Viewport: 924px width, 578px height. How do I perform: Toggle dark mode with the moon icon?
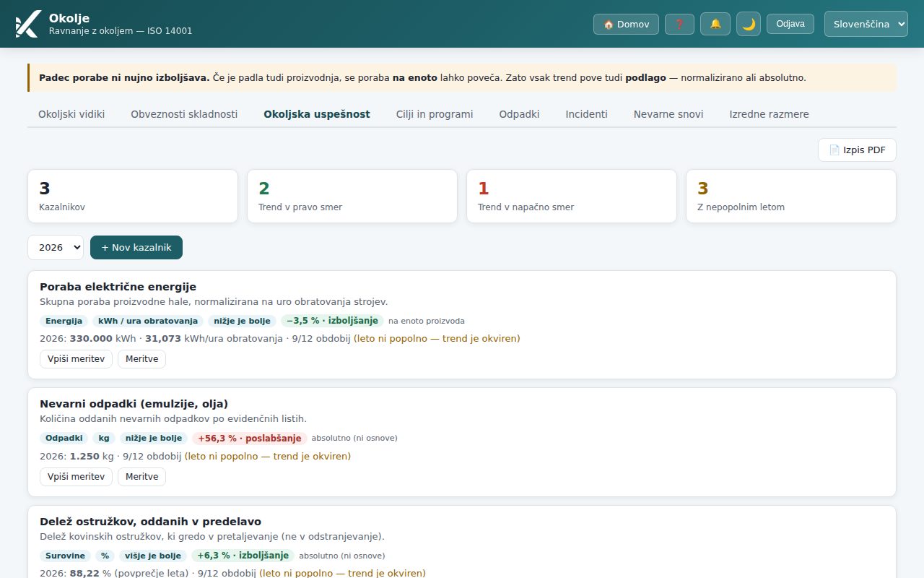pos(749,24)
